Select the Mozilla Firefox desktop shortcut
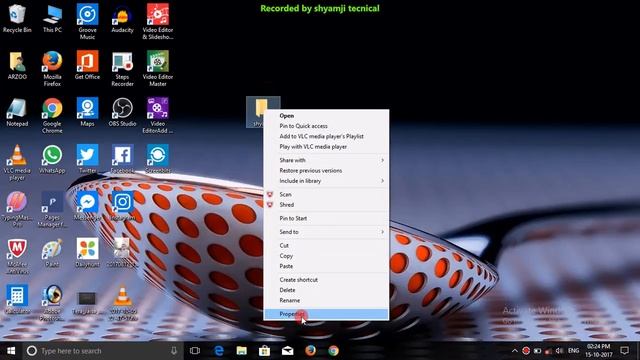 (52, 68)
